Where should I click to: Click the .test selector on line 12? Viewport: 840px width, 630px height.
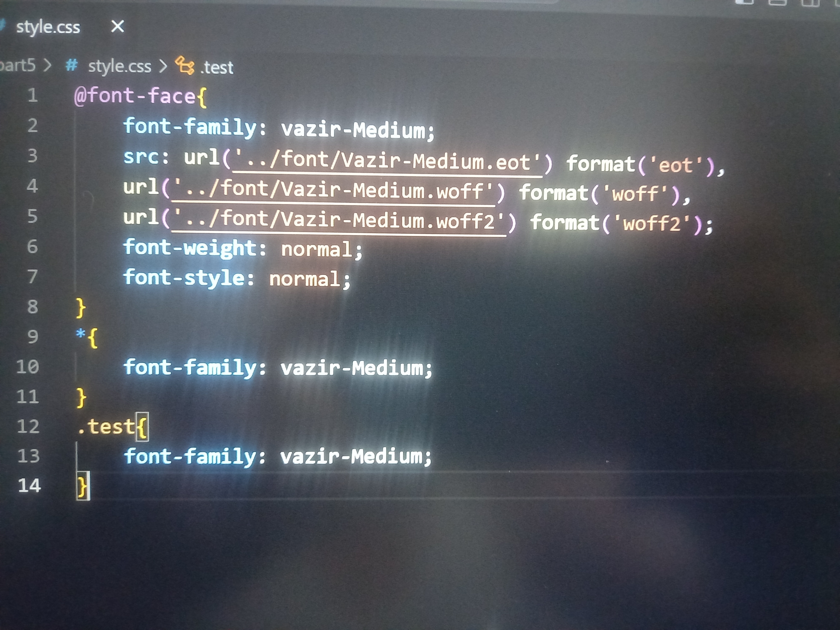pos(106,427)
